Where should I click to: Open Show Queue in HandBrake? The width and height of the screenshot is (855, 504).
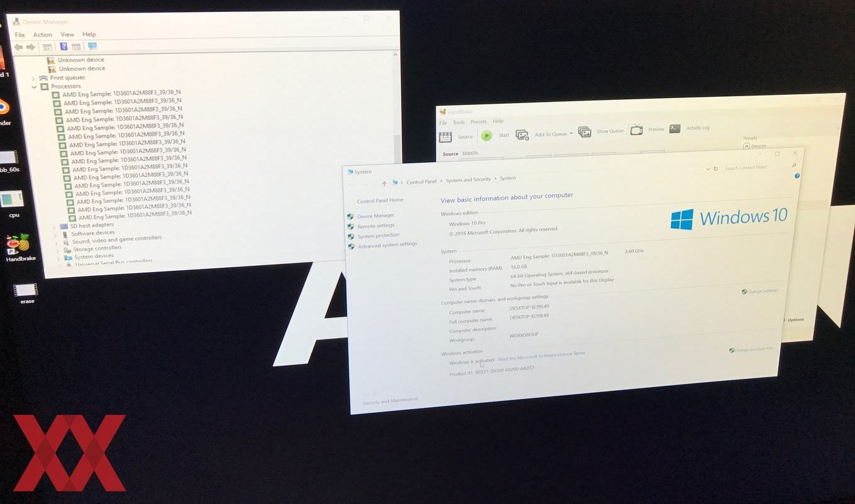pos(585,132)
